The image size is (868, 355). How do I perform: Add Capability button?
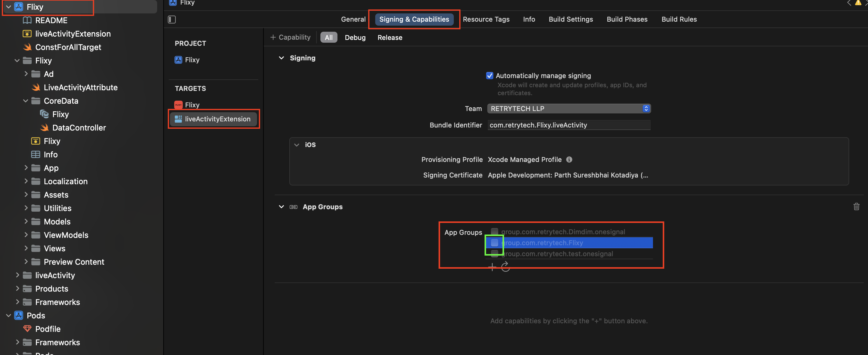290,38
